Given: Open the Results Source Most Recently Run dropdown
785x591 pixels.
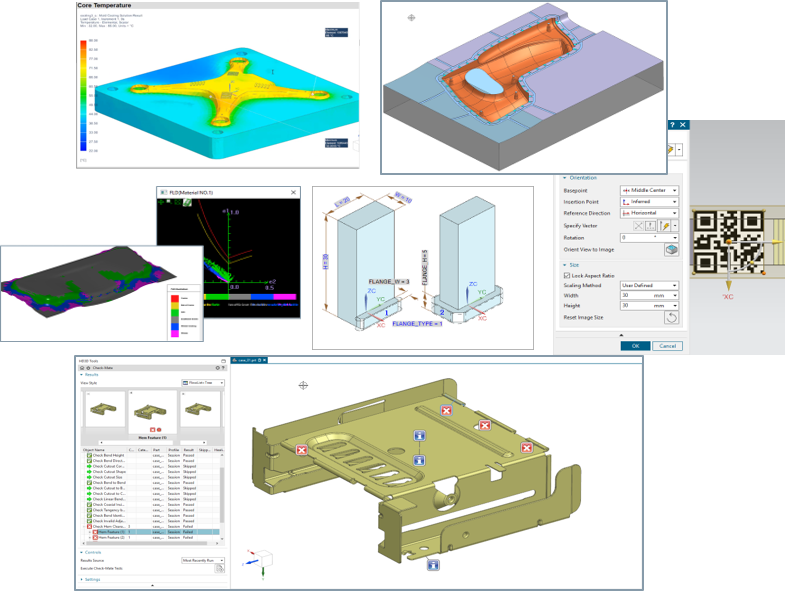Looking at the screenshot, I should [x=203, y=561].
